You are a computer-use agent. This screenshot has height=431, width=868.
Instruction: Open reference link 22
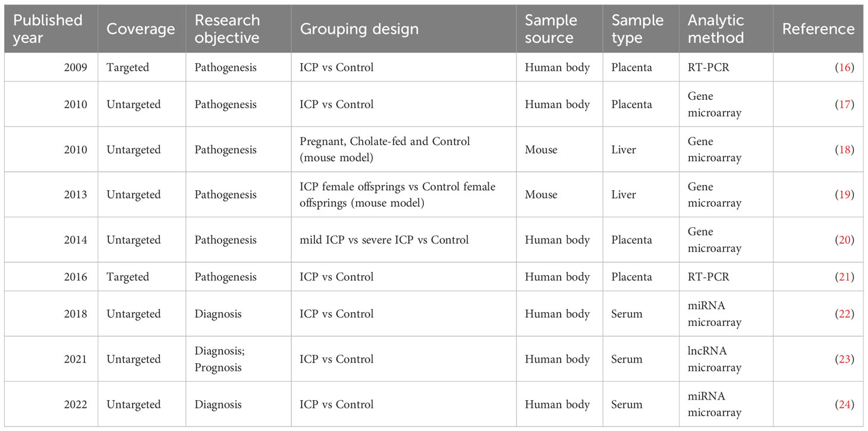click(845, 314)
